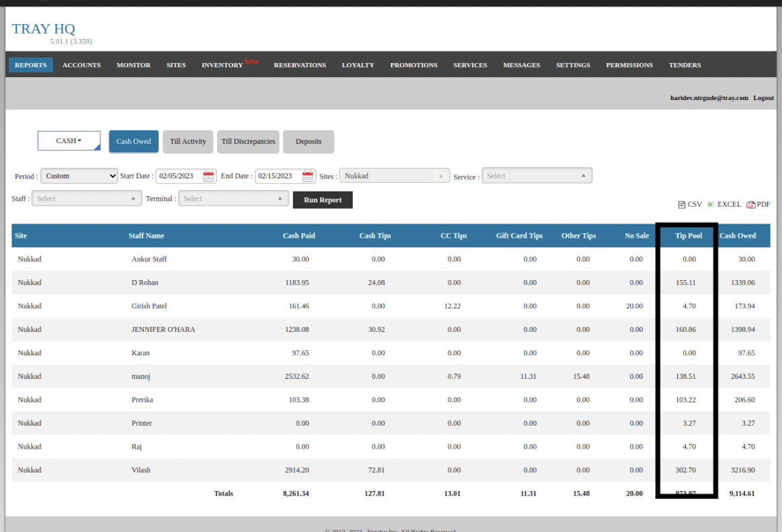Open the MONITOR menu
The width and height of the screenshot is (782, 532).
point(133,64)
